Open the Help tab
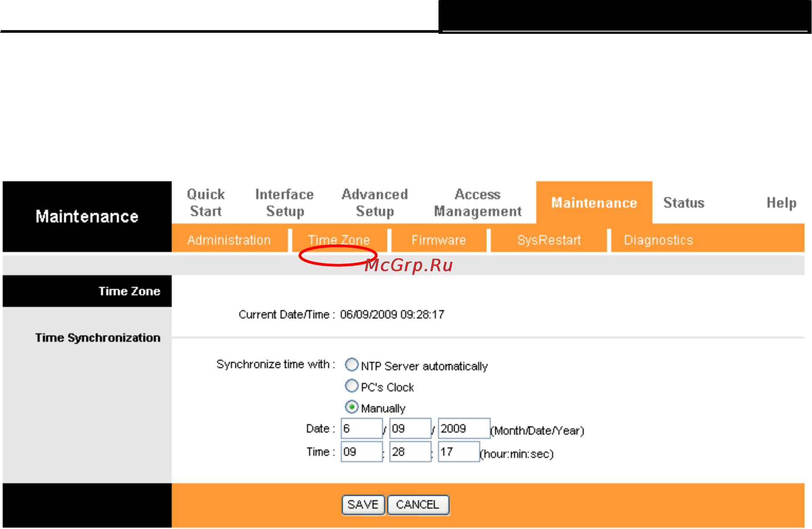This screenshot has height=529, width=812. click(x=781, y=203)
